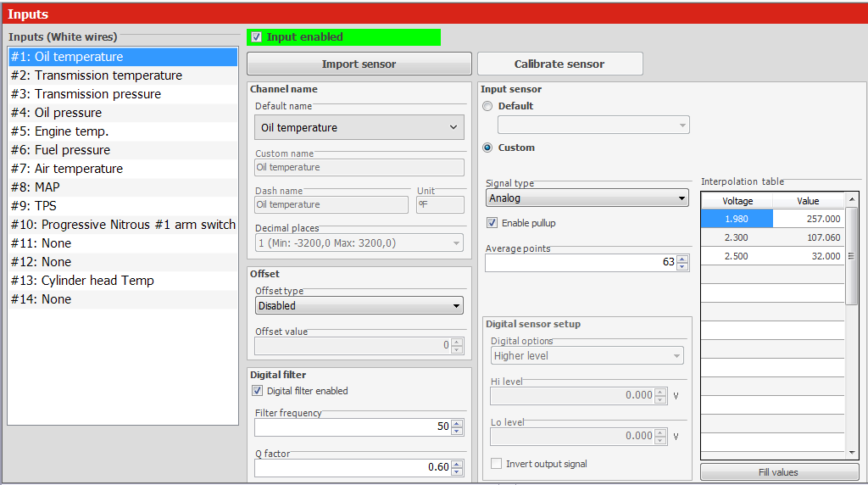The height and width of the screenshot is (485, 868).
Task: Open the Default name dropdown
Action: (x=359, y=128)
